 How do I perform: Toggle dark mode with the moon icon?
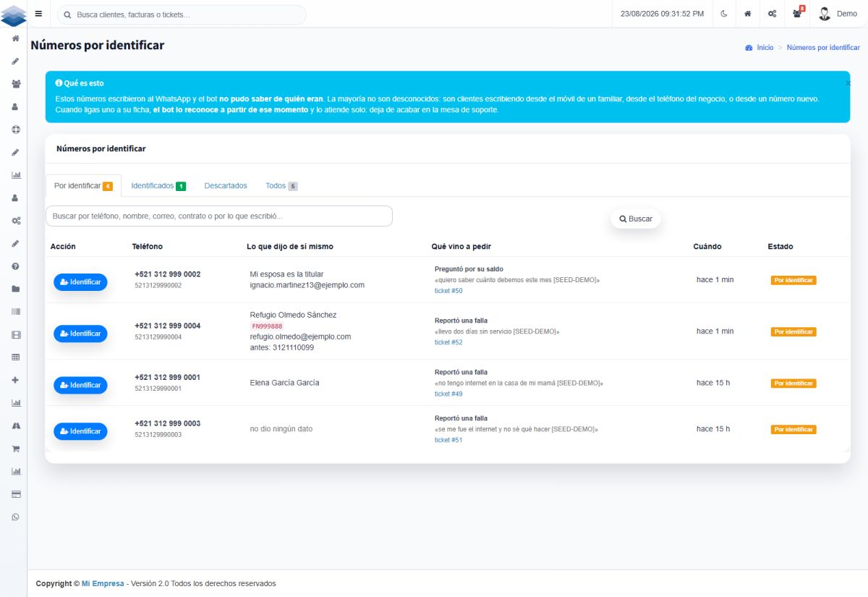click(724, 14)
